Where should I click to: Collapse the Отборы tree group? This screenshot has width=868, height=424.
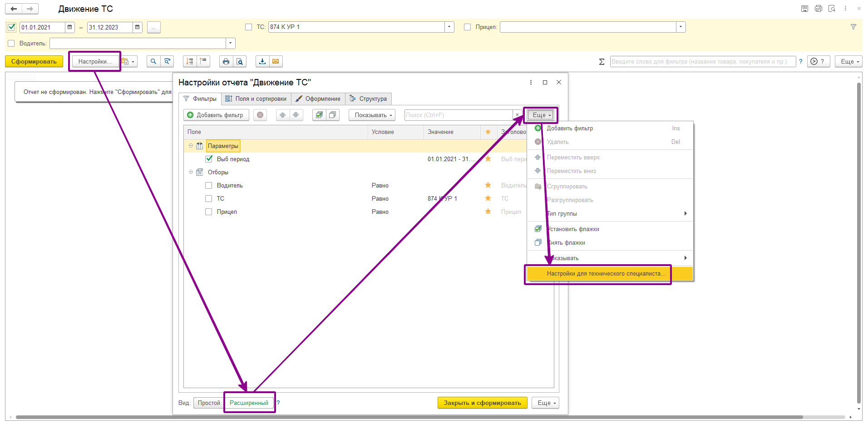tap(191, 172)
